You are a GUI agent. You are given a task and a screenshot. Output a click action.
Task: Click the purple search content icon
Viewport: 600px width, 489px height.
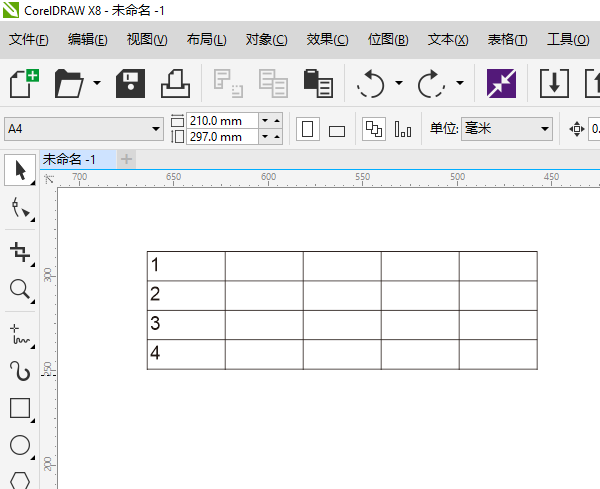coord(501,83)
